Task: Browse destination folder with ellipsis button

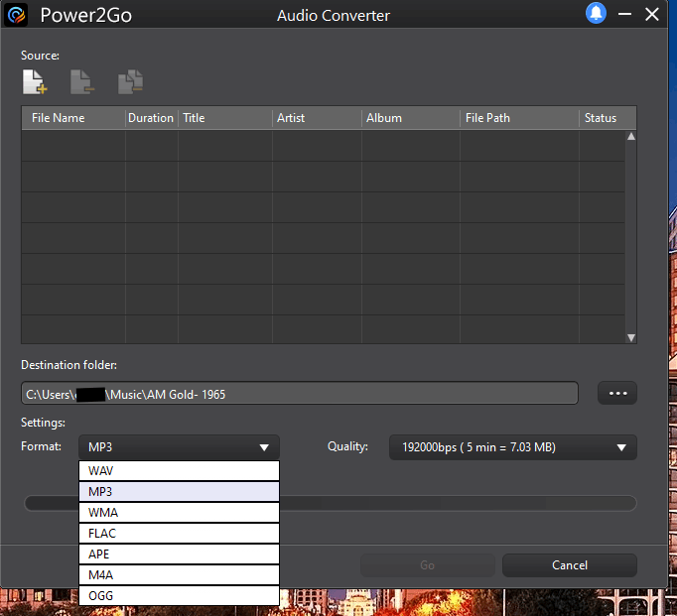Action: point(617,393)
